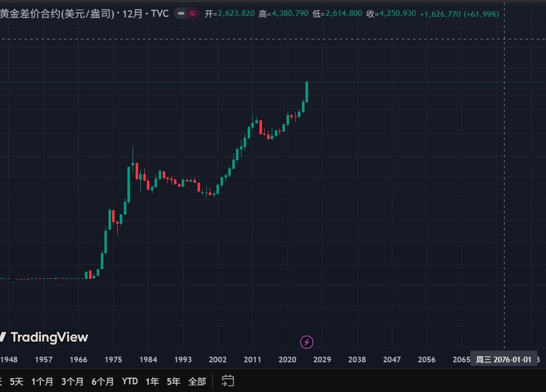546x392 pixels.
Task: Select the 全部 time range
Action: (197, 382)
